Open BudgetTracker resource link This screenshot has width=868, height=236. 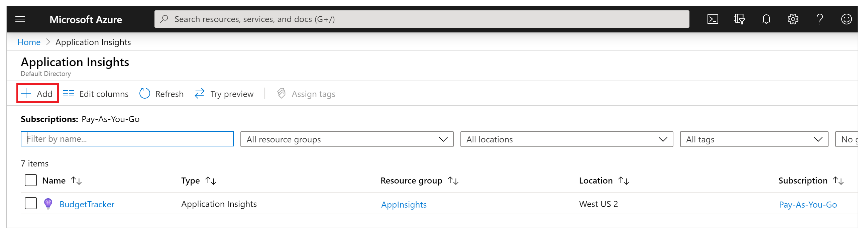click(x=87, y=205)
